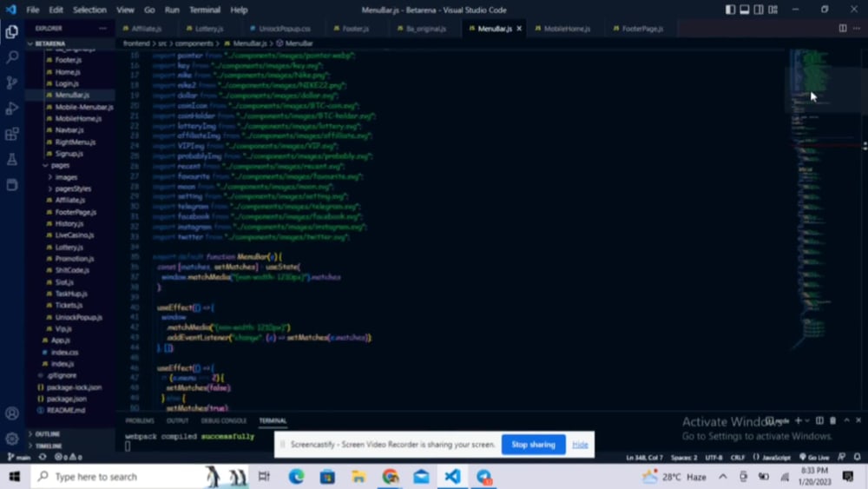Select the OUTPUT panel tab
This screenshot has width=868, height=489.
tap(178, 420)
